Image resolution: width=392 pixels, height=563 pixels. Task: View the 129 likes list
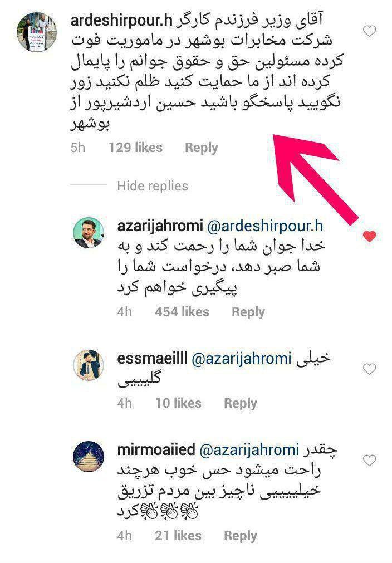click(x=135, y=148)
